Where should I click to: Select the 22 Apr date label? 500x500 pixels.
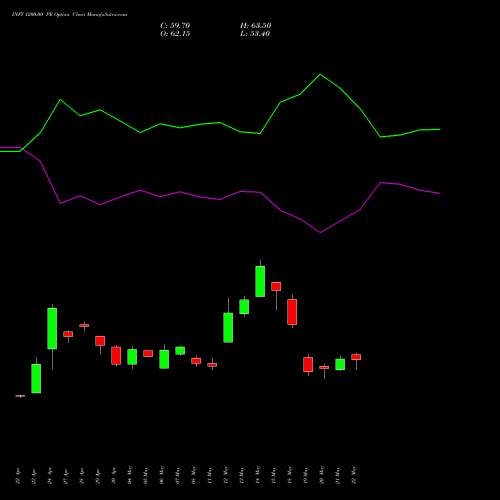tap(18, 477)
